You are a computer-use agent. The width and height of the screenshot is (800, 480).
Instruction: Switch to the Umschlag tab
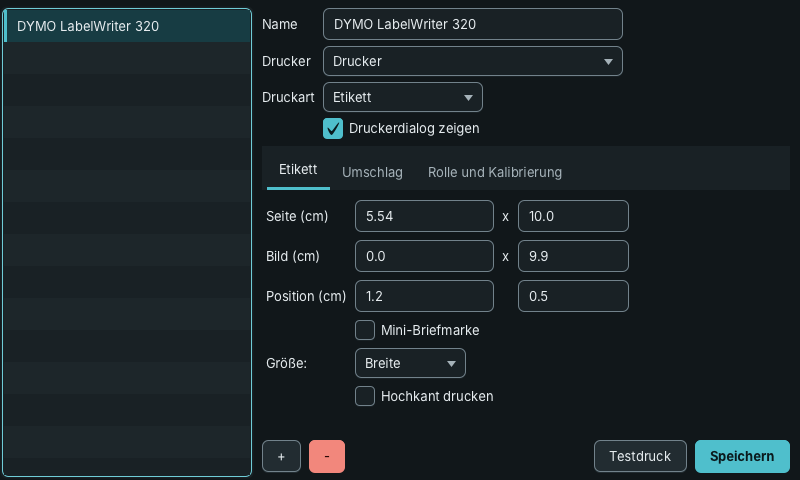tap(372, 172)
